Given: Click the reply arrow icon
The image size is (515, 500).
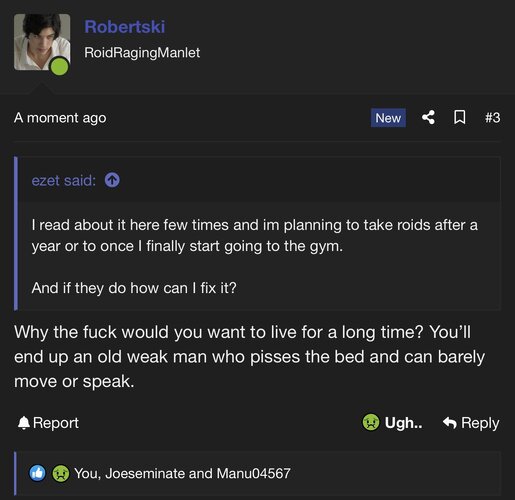Looking at the screenshot, I should [450, 423].
